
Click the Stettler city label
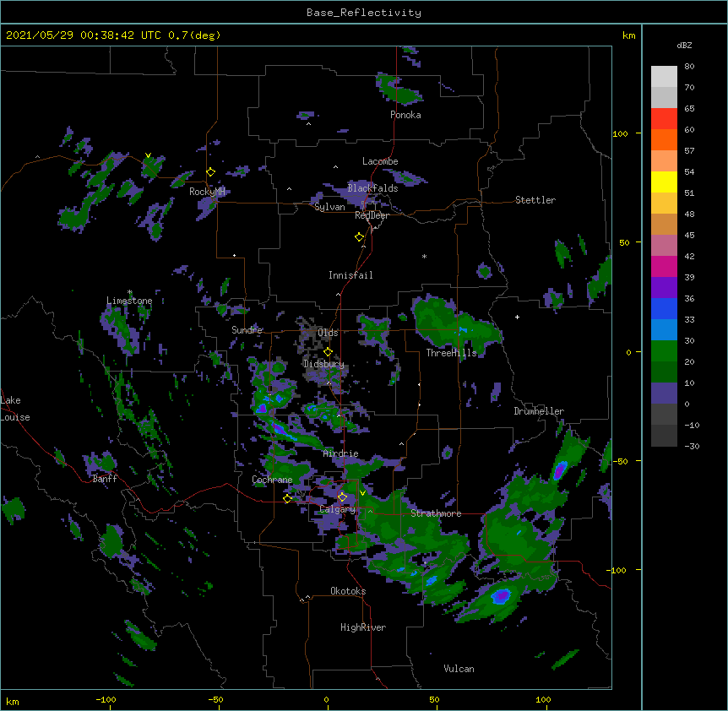pyautogui.click(x=535, y=200)
